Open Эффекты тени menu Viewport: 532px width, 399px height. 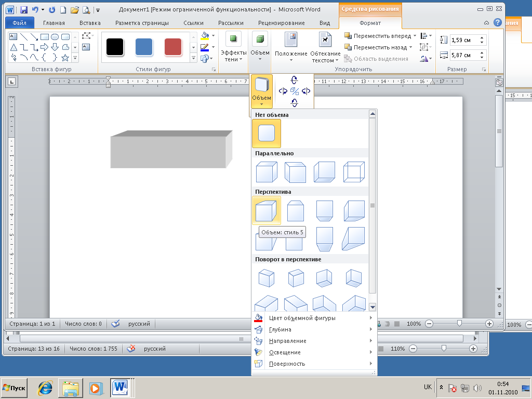[233, 46]
